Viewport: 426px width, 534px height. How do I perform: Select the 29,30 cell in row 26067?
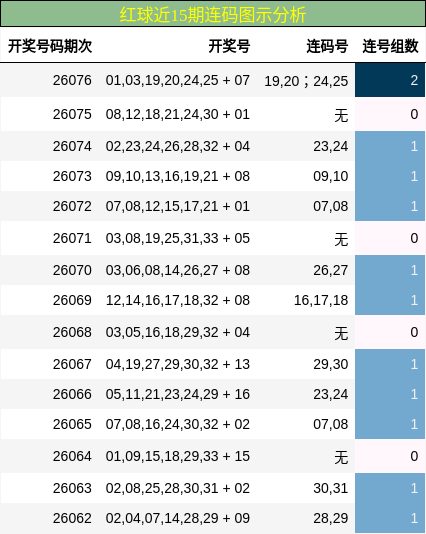click(x=331, y=364)
